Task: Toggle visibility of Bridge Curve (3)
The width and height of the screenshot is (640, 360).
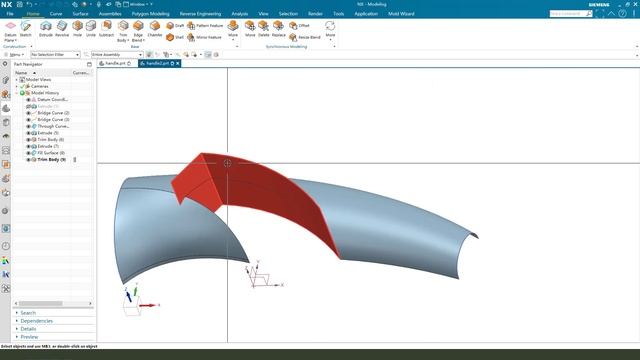Action: [x=28, y=120]
